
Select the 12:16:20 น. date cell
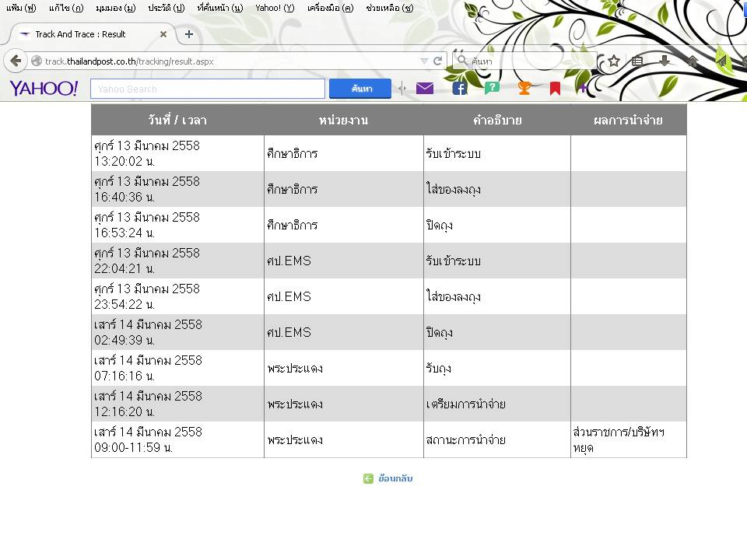point(177,404)
